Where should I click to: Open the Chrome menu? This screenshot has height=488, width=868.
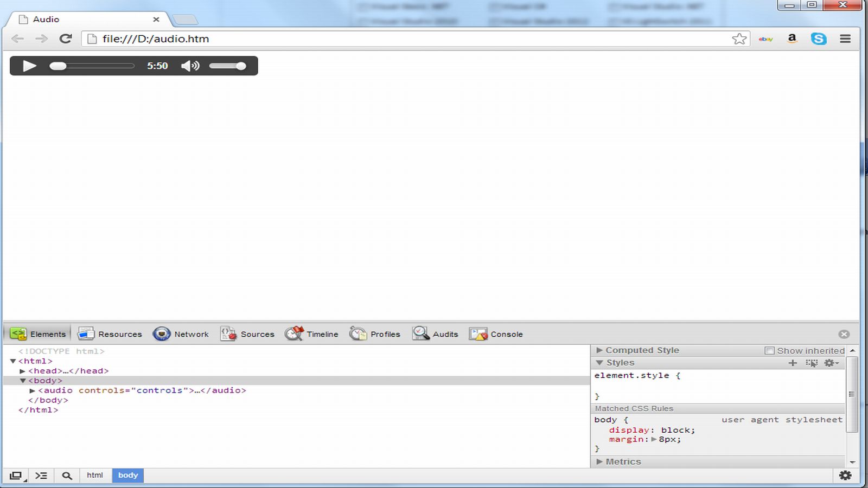pyautogui.click(x=845, y=38)
